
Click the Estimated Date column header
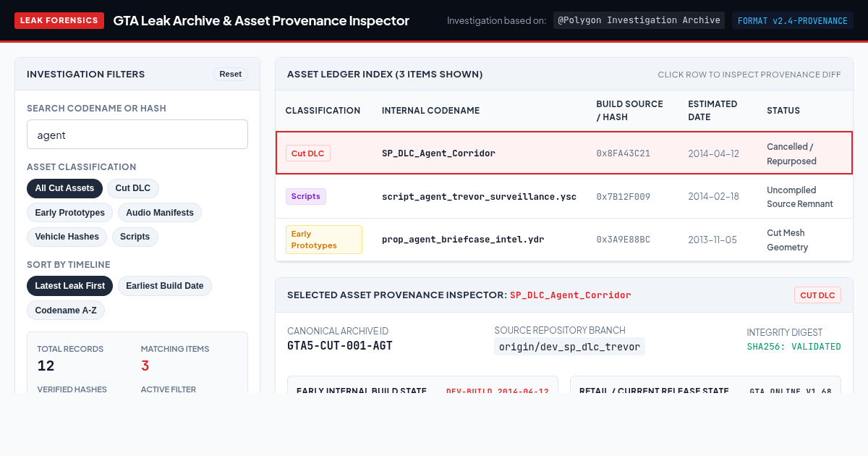click(x=712, y=111)
